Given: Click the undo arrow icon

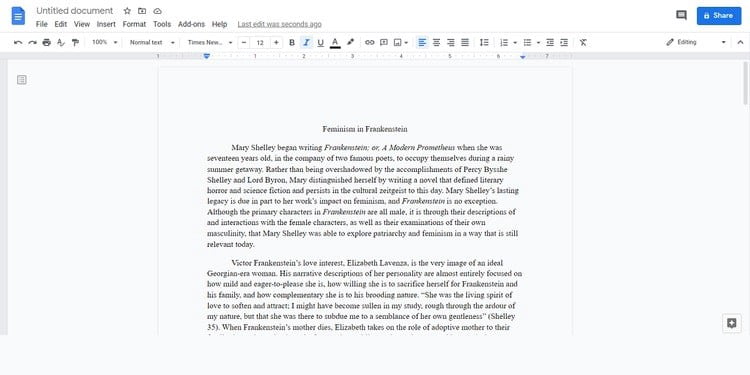Looking at the screenshot, I should [x=18, y=43].
